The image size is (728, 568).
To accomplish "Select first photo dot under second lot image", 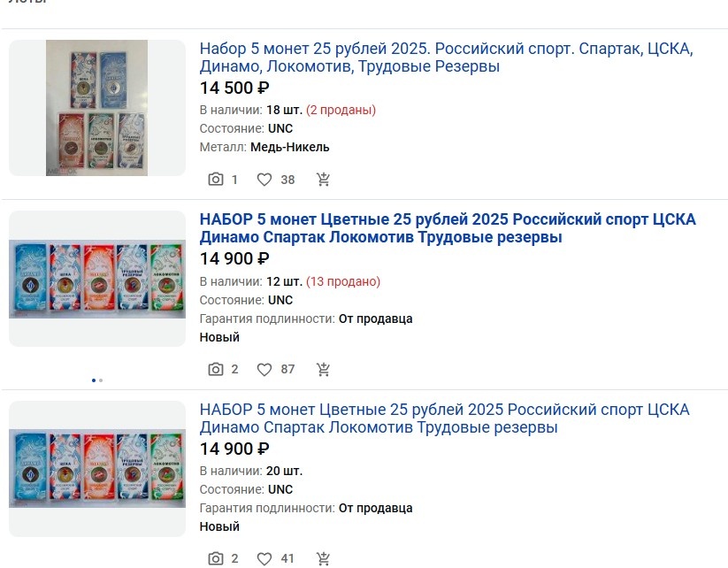I will [94, 380].
